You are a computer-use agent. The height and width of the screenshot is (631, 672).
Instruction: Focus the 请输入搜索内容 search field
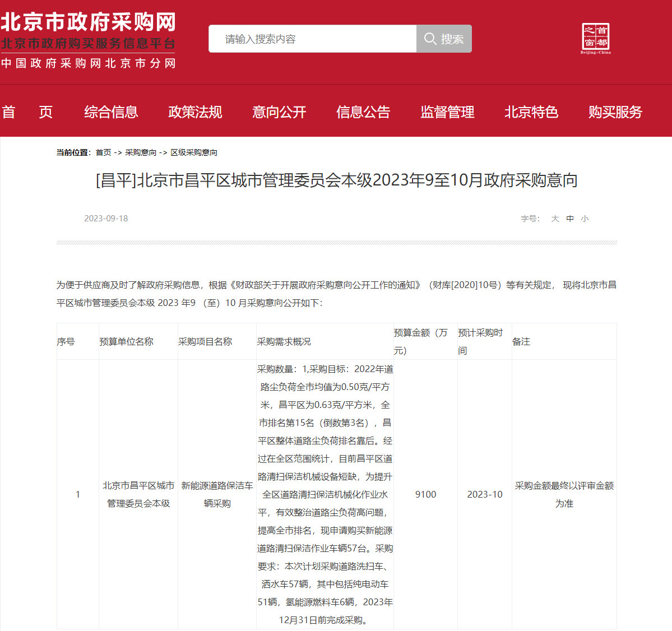(x=312, y=39)
